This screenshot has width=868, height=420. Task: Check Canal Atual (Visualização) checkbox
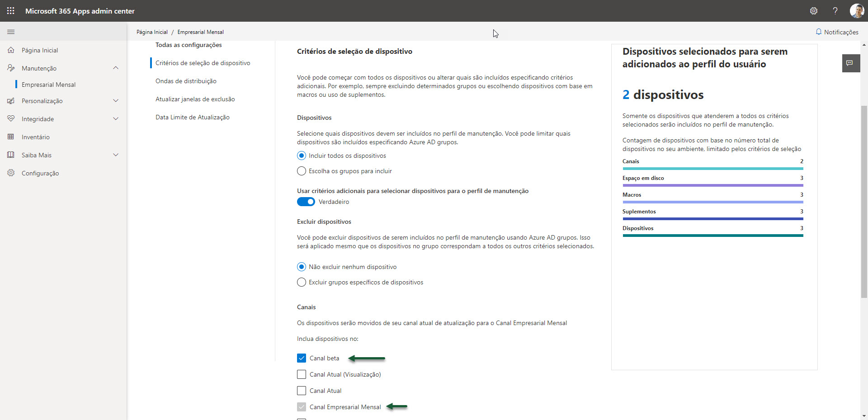(x=302, y=375)
